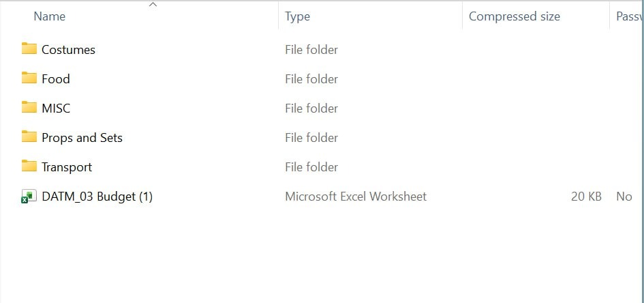Sort by the Name column header
The height and width of the screenshot is (303, 644).
coord(49,16)
